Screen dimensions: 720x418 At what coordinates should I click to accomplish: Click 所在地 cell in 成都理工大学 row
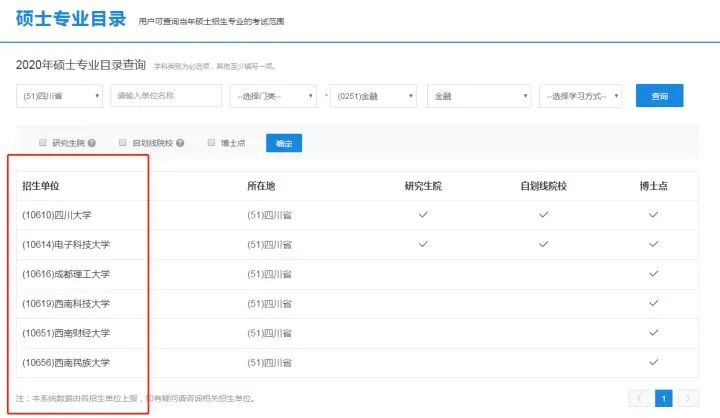[270, 274]
